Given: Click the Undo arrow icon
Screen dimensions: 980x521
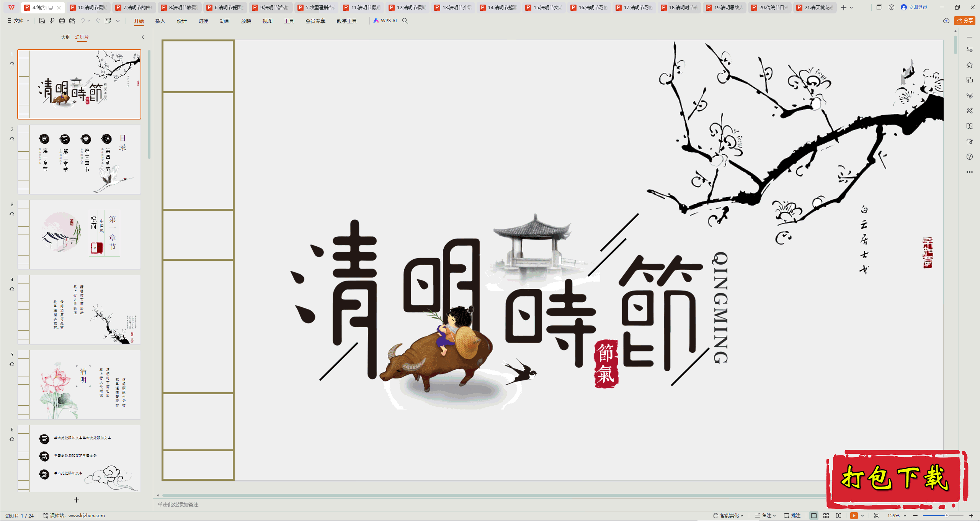Looking at the screenshot, I should coord(82,21).
